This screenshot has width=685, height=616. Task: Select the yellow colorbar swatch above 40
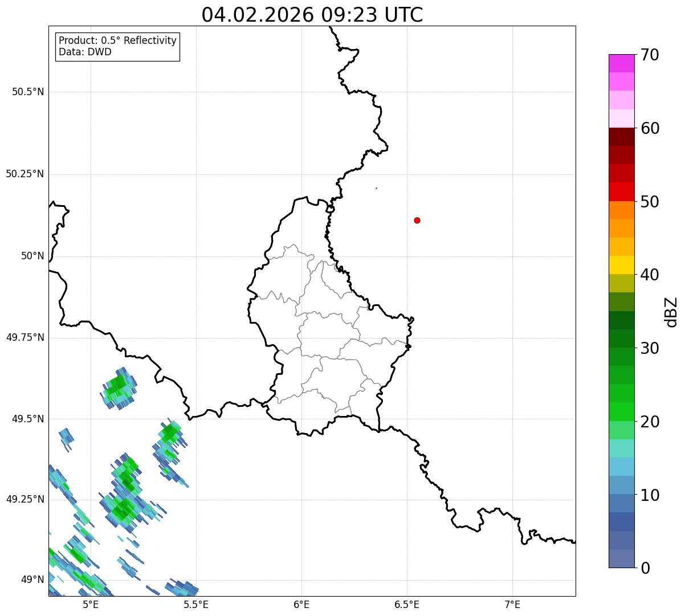point(621,265)
